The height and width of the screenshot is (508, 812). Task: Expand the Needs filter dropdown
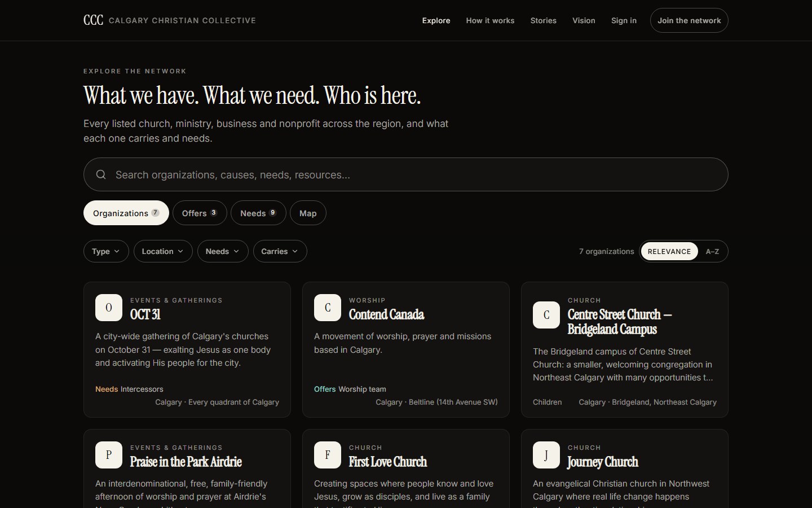coord(223,251)
